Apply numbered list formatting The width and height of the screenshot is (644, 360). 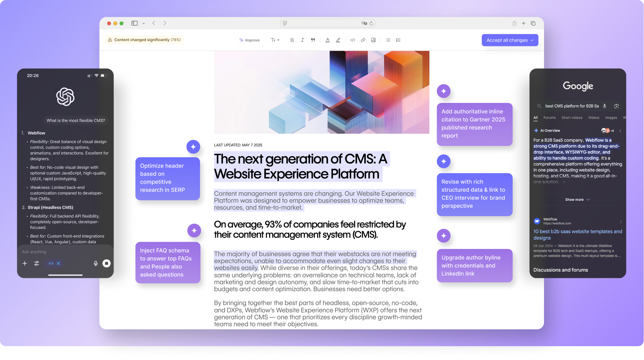398,40
